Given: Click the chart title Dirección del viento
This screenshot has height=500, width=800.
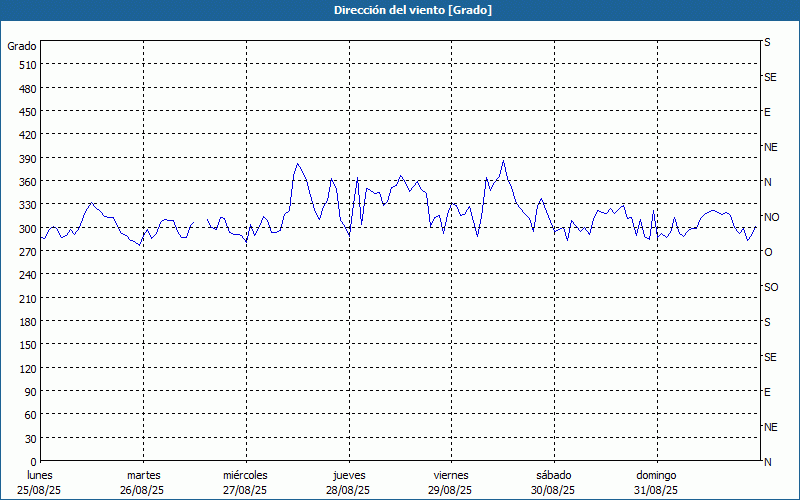Looking at the screenshot, I should [399, 10].
